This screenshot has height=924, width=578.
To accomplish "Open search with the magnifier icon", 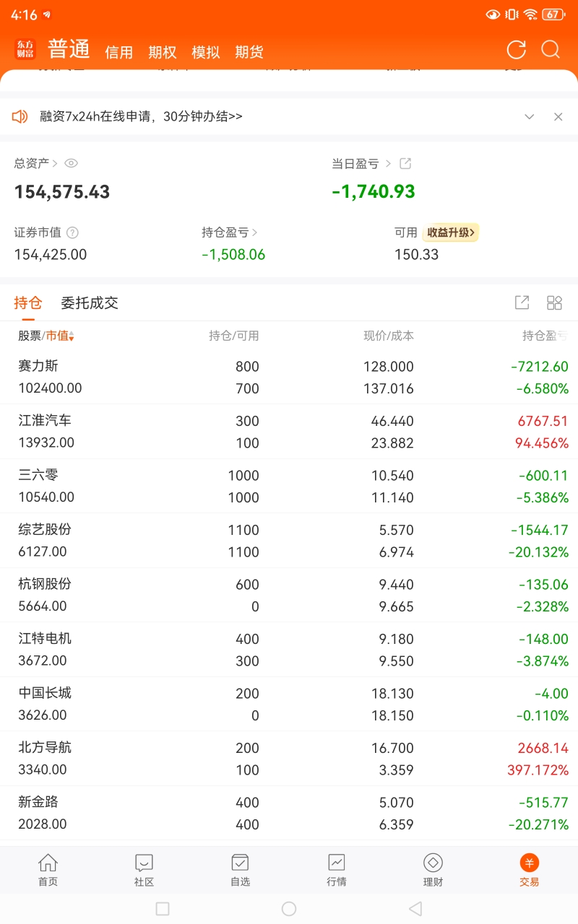I will tap(551, 49).
